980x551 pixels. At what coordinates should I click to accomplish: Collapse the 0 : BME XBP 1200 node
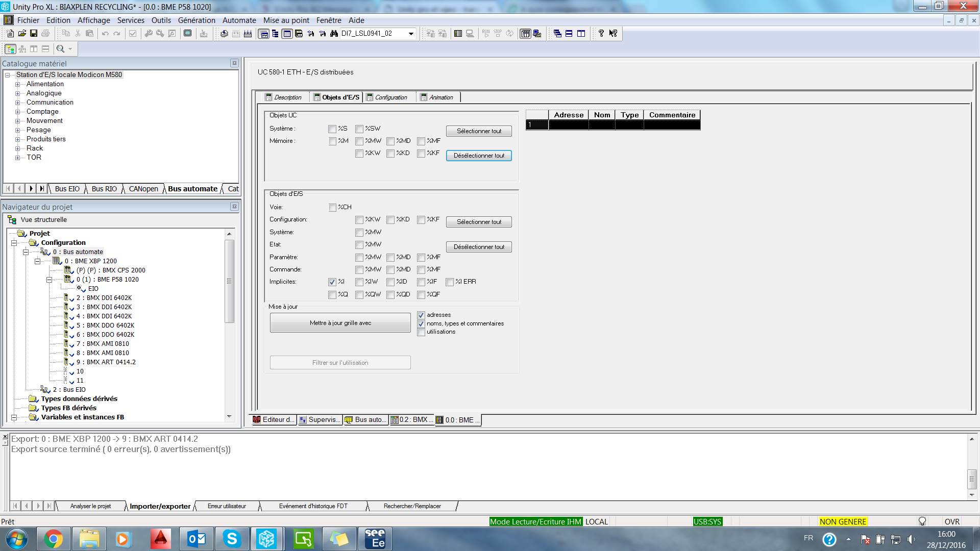point(37,261)
